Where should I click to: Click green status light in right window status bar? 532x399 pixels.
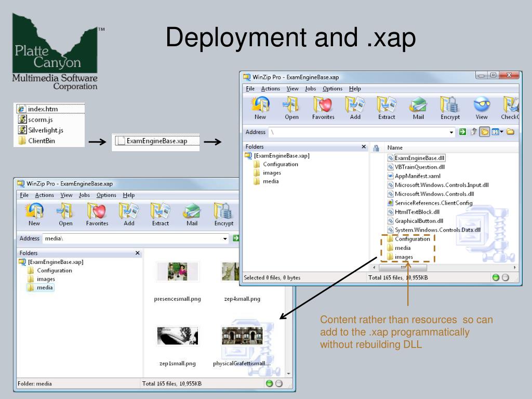496,277
